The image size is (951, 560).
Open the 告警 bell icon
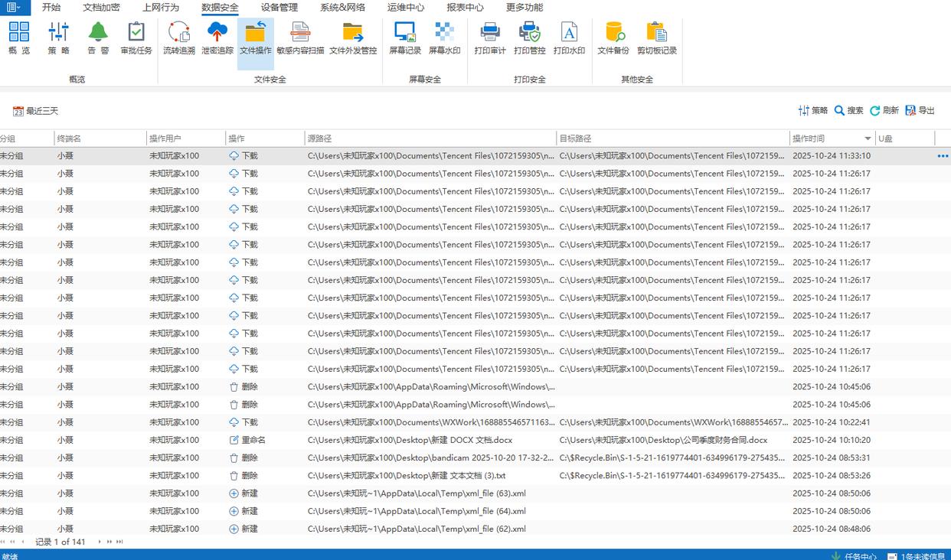click(98, 38)
